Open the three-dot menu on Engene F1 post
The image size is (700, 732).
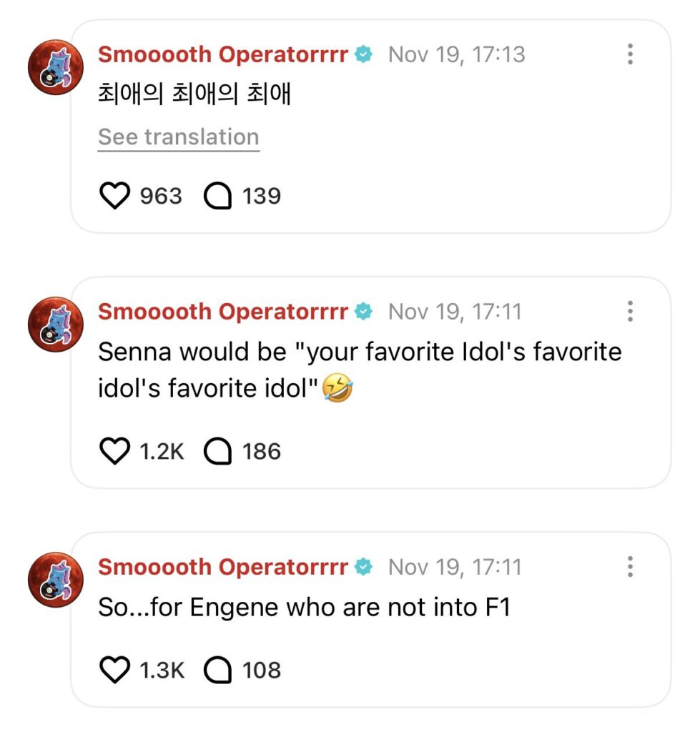pos(630,568)
